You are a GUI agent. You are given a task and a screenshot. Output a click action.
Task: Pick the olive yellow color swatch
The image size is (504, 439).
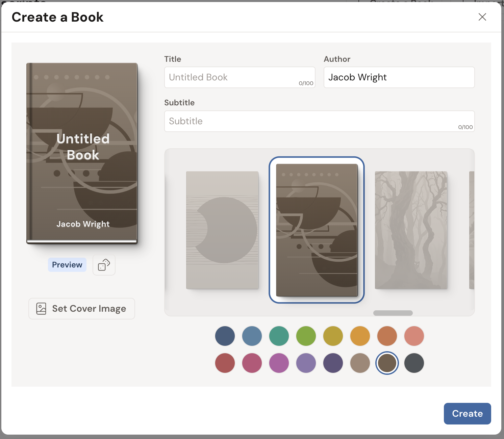point(333,336)
